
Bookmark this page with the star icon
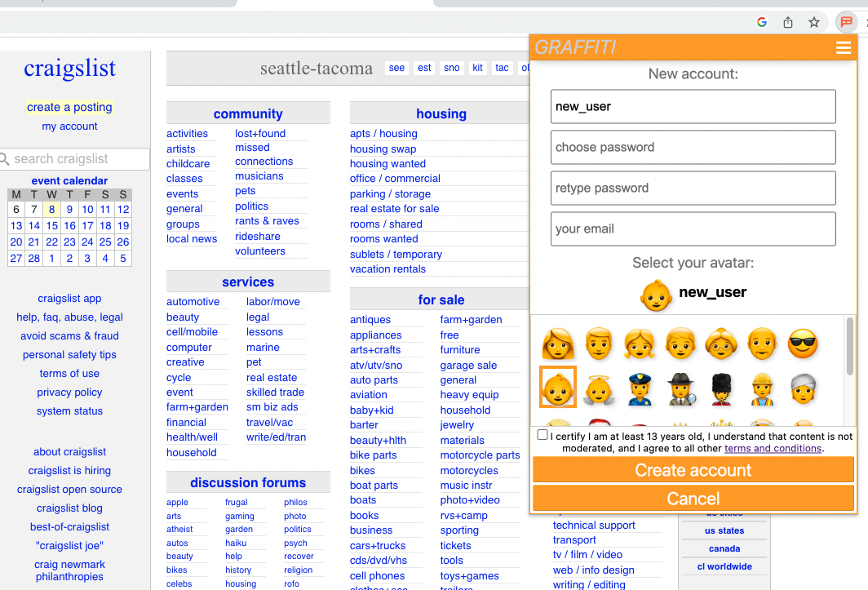coord(814,22)
